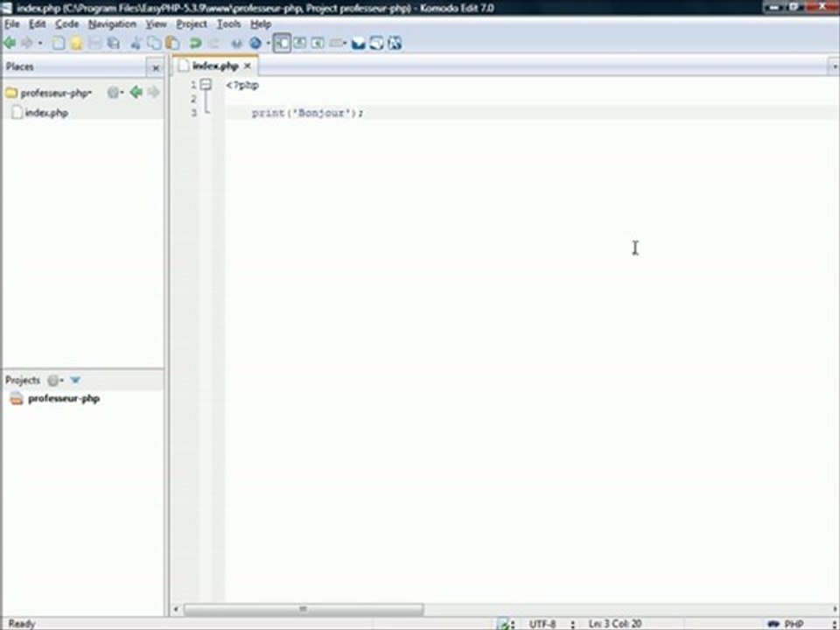Click the Ln: 3 Col: 20 status text

coord(614,624)
